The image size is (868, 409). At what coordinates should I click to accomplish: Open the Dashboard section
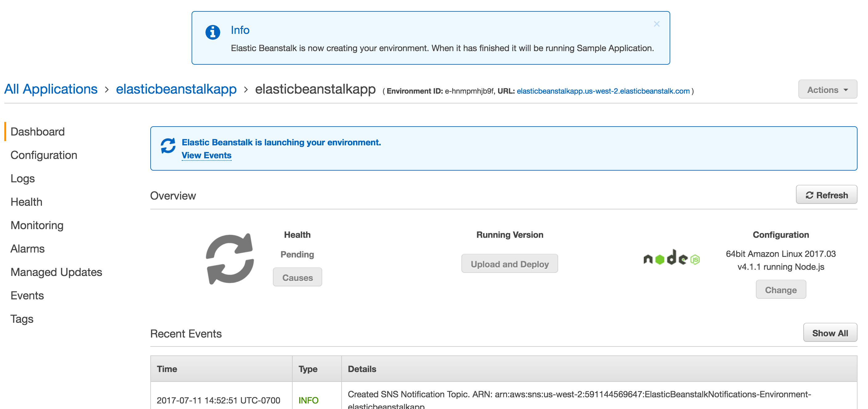pyautogui.click(x=37, y=132)
